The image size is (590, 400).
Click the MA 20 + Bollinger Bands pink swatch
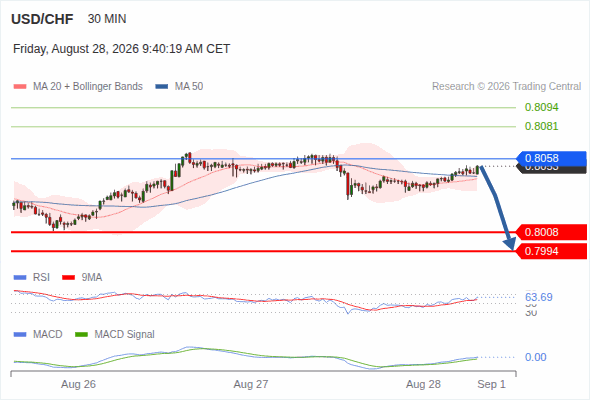point(20,87)
